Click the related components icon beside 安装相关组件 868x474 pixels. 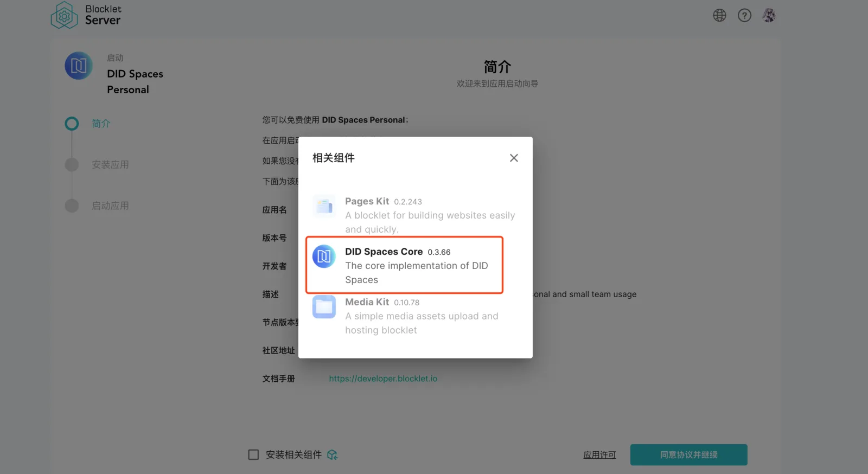(x=333, y=454)
